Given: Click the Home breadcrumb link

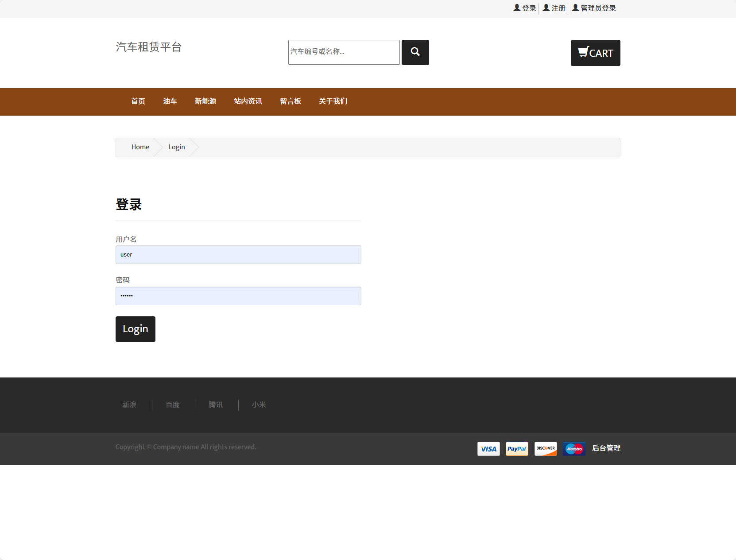Looking at the screenshot, I should coord(140,147).
